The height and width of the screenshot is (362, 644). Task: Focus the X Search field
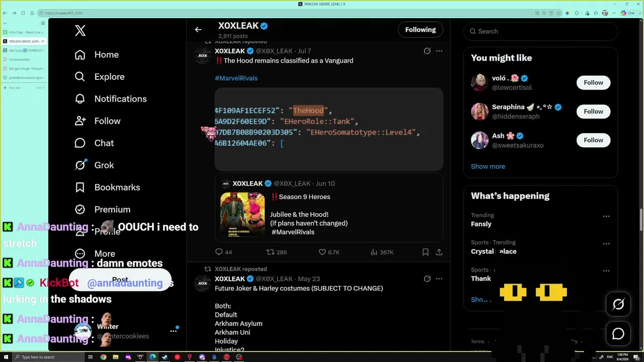[540, 31]
